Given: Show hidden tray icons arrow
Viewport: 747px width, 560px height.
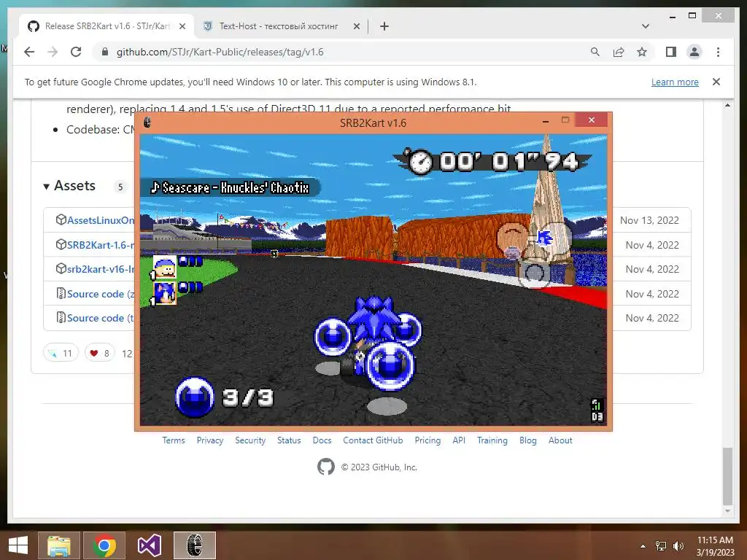Looking at the screenshot, I should pyautogui.click(x=643, y=546).
